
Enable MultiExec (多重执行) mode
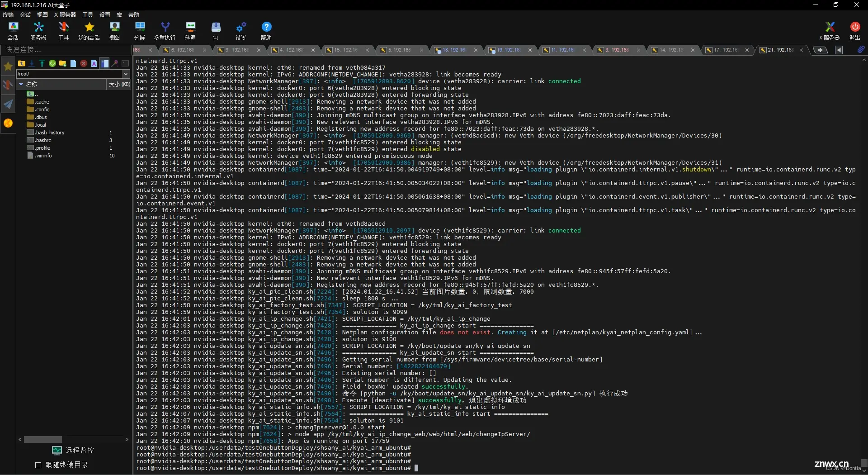[165, 31]
